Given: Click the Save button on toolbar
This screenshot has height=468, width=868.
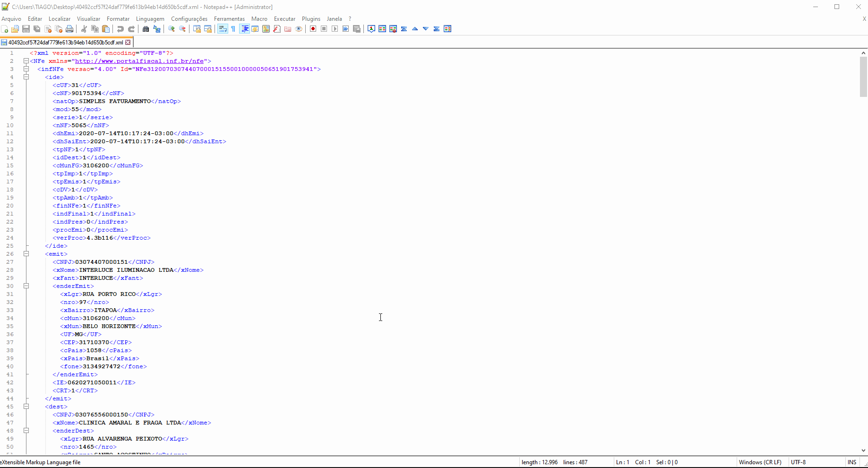Looking at the screenshot, I should [x=26, y=29].
